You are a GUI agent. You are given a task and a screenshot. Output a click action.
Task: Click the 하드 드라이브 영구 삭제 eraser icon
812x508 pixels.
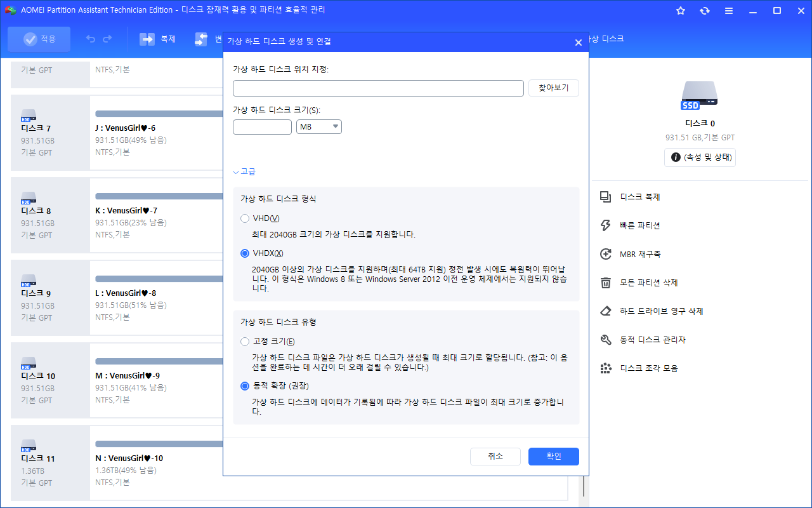pos(606,311)
